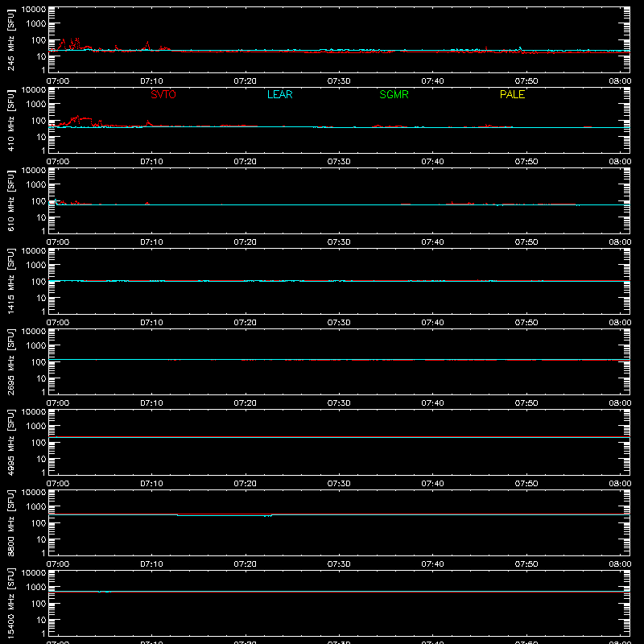Click the 10 tick label on the 8800 MHz panel

tap(41, 539)
